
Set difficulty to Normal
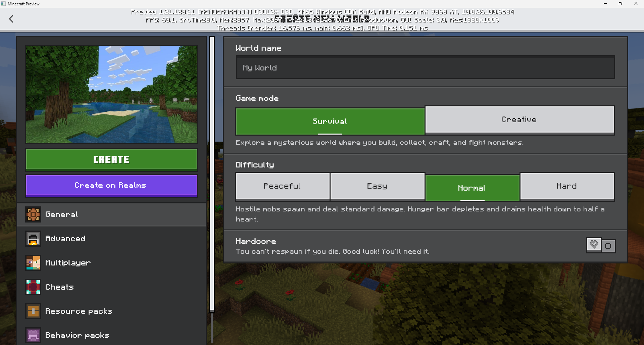tap(472, 188)
